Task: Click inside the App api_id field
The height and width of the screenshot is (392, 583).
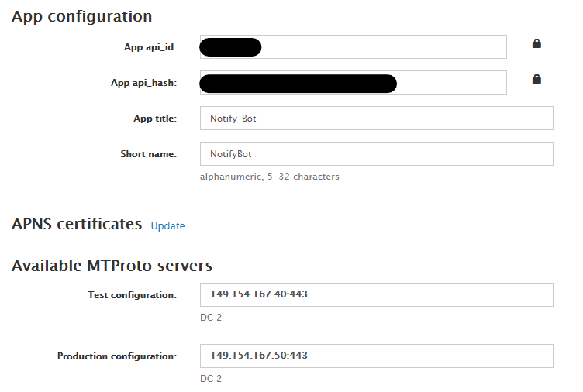Action: (380, 47)
